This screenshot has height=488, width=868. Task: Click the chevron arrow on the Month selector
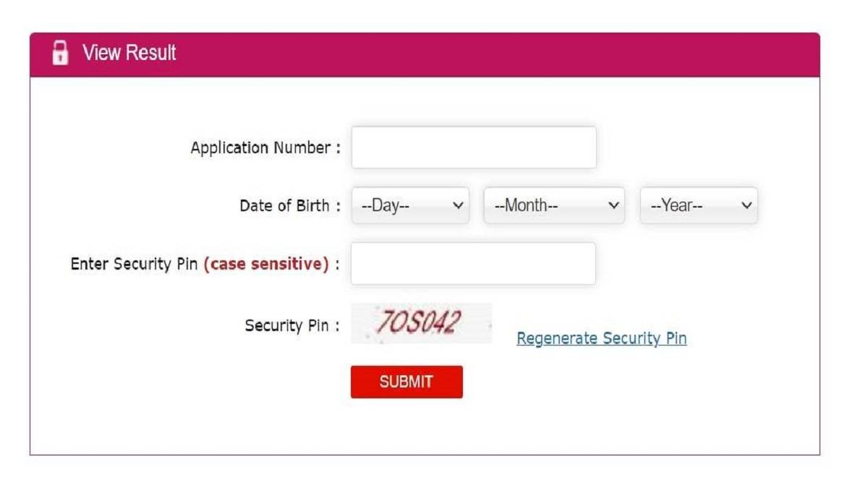[x=613, y=205]
